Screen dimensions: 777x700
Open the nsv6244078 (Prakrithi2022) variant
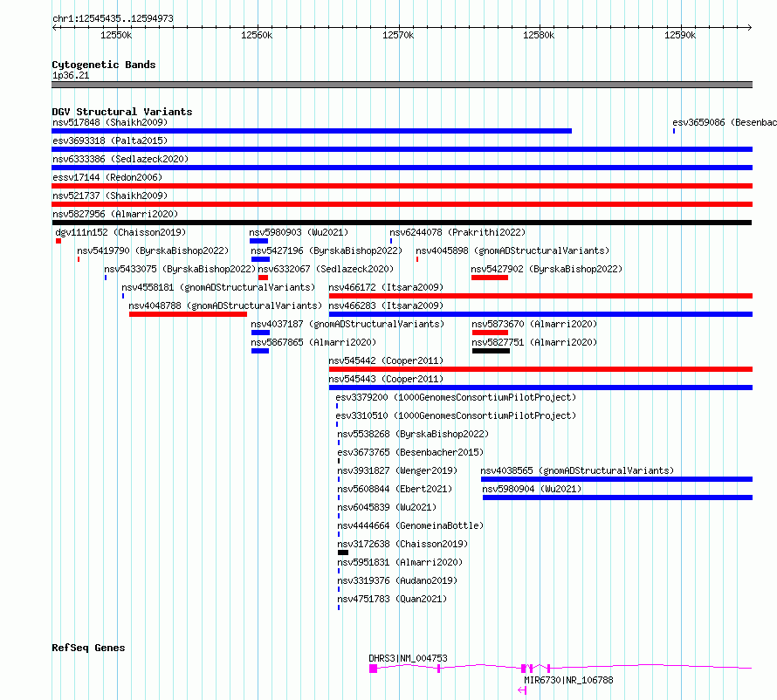tap(457, 232)
